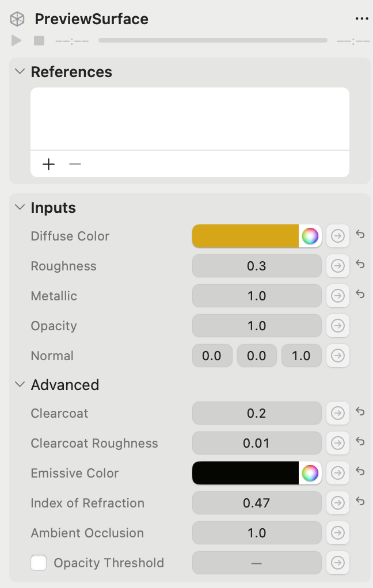This screenshot has height=588, width=373.
Task: Reset Clearcoat using its undo arrow
Action: point(360,412)
